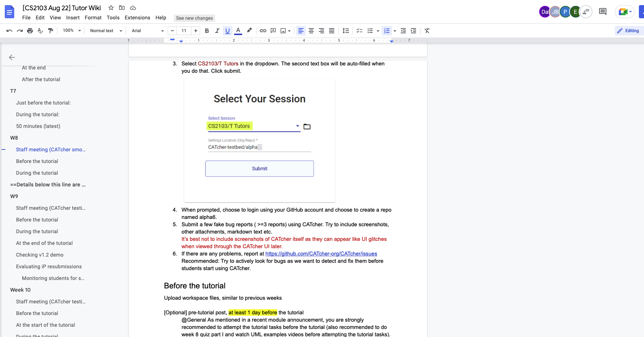This screenshot has width=644, height=337.
Task: Open the Edit menu
Action: click(x=40, y=18)
